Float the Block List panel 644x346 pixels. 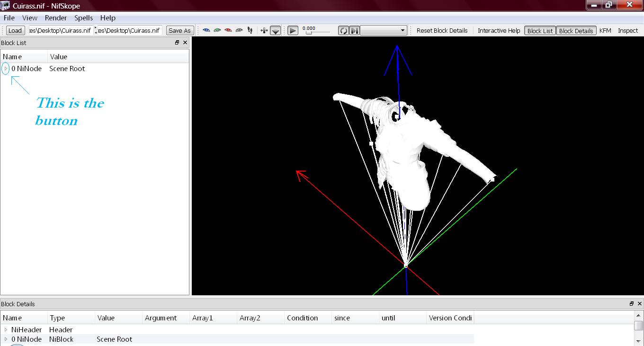tap(177, 43)
